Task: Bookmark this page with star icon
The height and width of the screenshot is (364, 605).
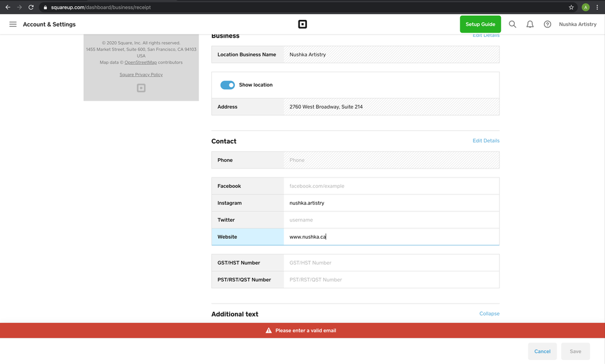Action: [571, 7]
